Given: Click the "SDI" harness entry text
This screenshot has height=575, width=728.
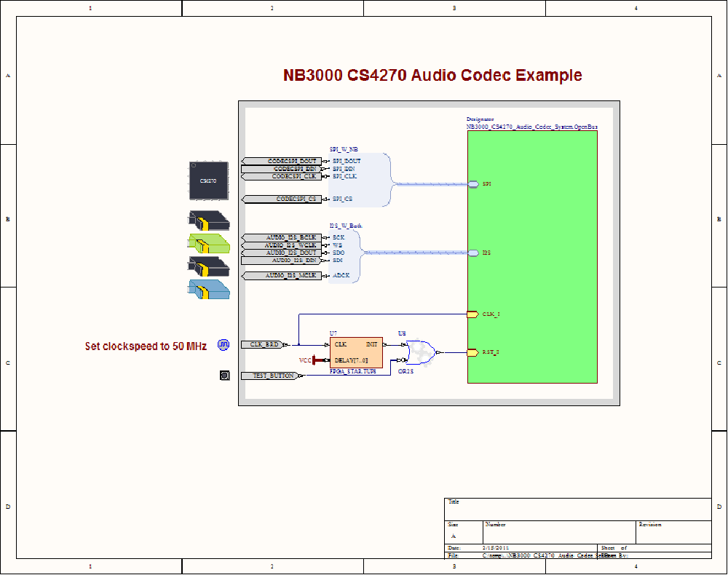Looking at the screenshot, I should [338, 261].
